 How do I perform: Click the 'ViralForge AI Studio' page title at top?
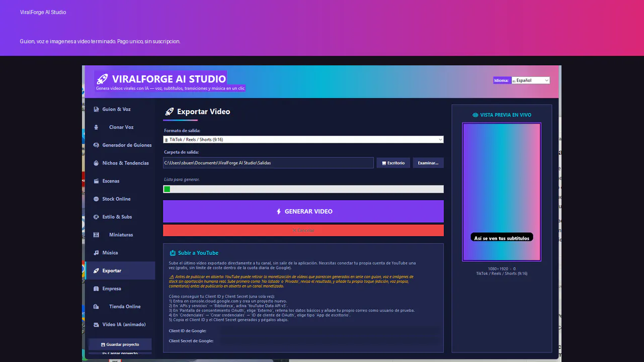tap(43, 12)
